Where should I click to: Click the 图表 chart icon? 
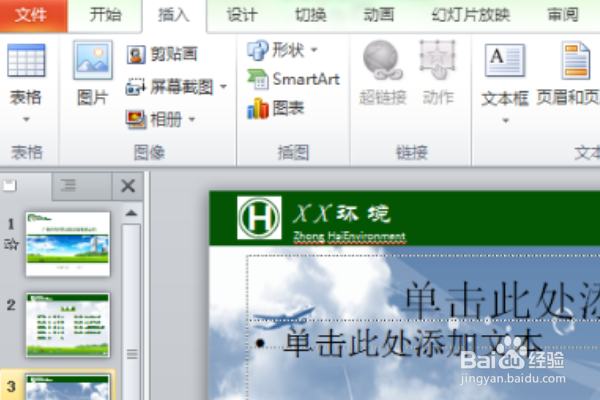258,108
